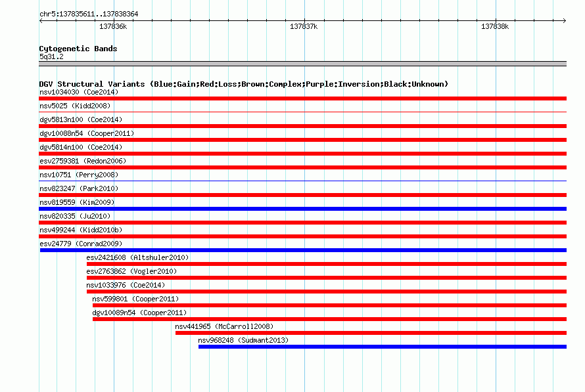Click dgv10089n54 (Cooper2011) variant label

pos(139,313)
